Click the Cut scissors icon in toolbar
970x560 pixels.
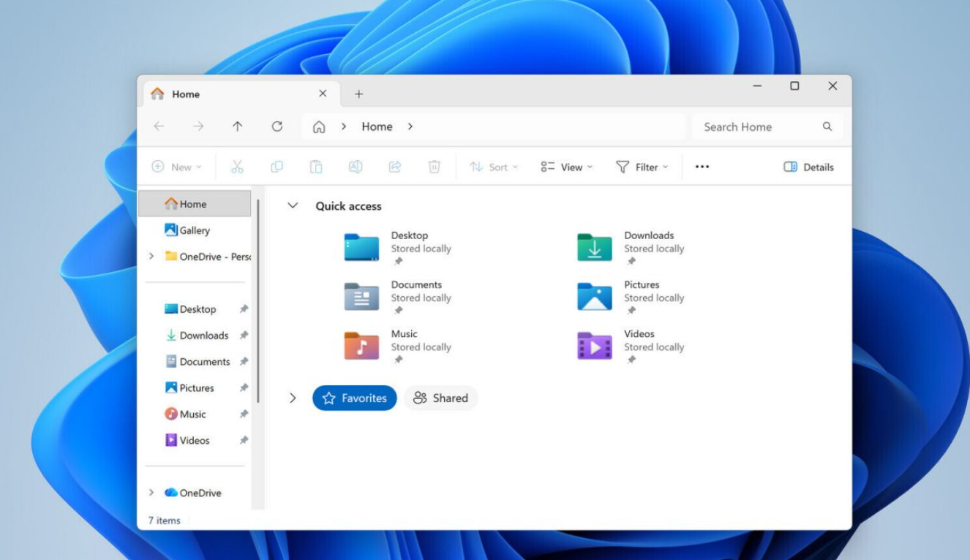tap(237, 167)
